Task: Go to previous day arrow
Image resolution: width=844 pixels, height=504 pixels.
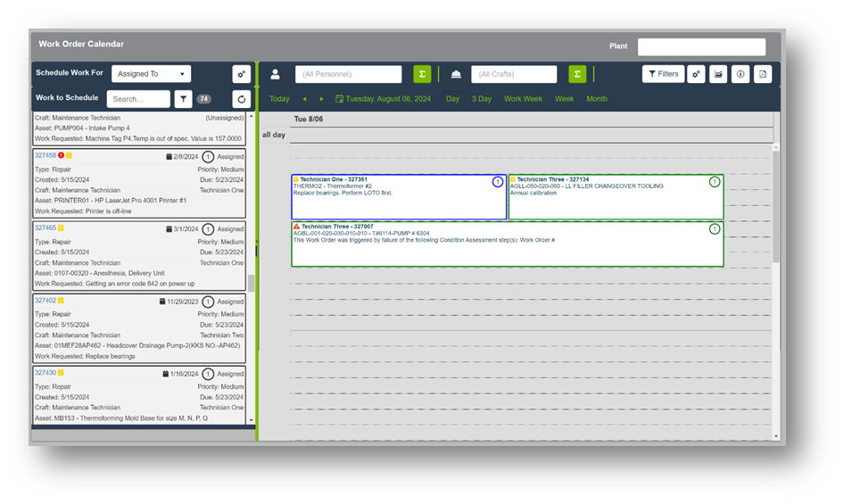Action: pos(304,99)
